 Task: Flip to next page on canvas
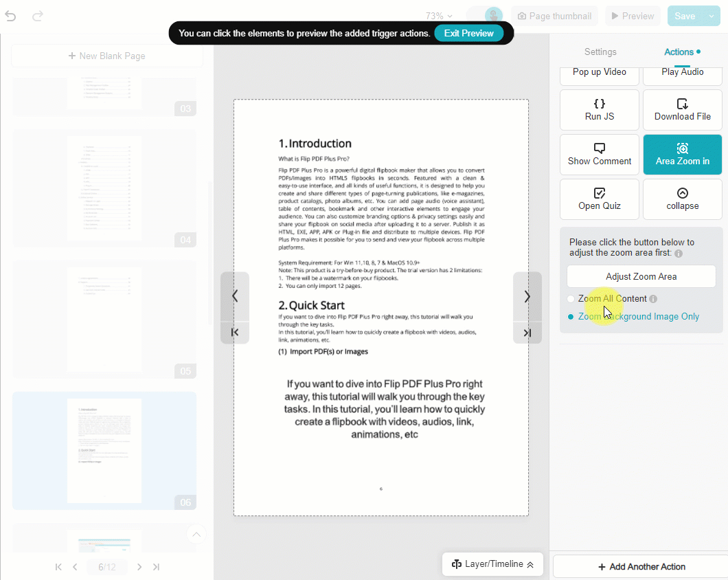[x=527, y=296]
